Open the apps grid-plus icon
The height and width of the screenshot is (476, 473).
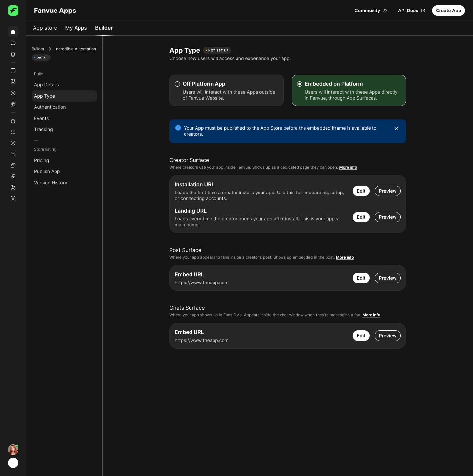click(13, 104)
